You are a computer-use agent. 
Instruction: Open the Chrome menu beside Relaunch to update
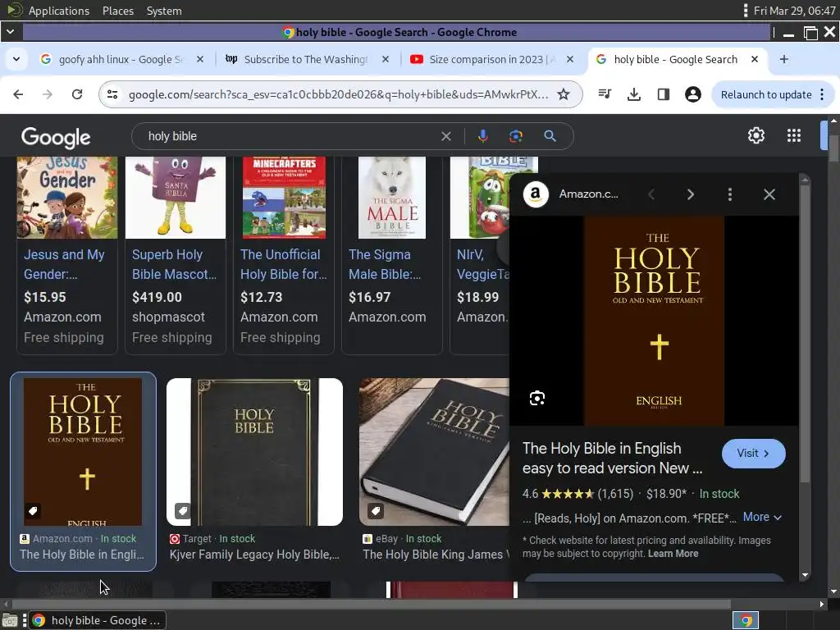tap(822, 94)
